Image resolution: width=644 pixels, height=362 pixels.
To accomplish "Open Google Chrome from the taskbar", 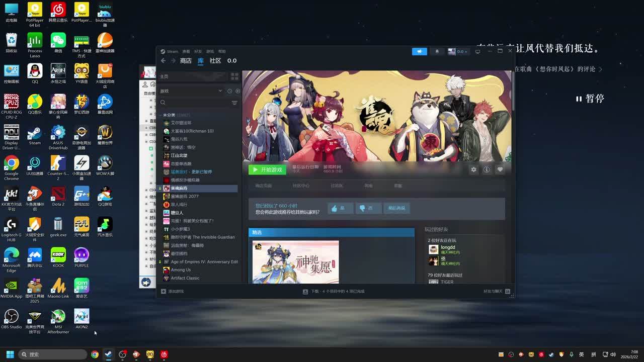I will [x=95, y=354].
